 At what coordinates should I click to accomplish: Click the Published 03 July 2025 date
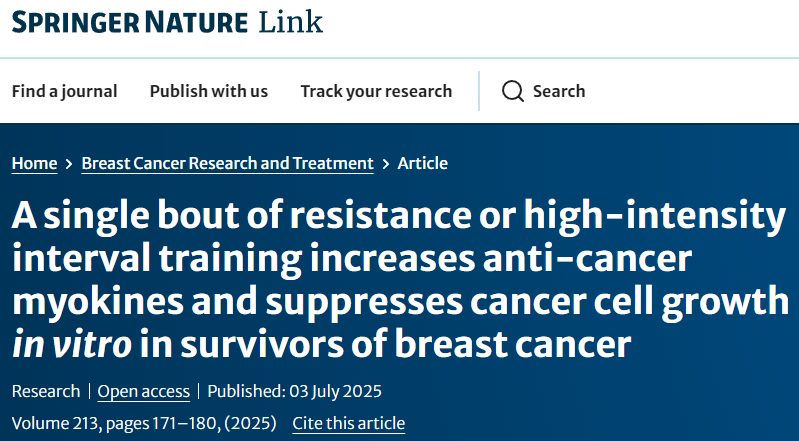pos(294,391)
